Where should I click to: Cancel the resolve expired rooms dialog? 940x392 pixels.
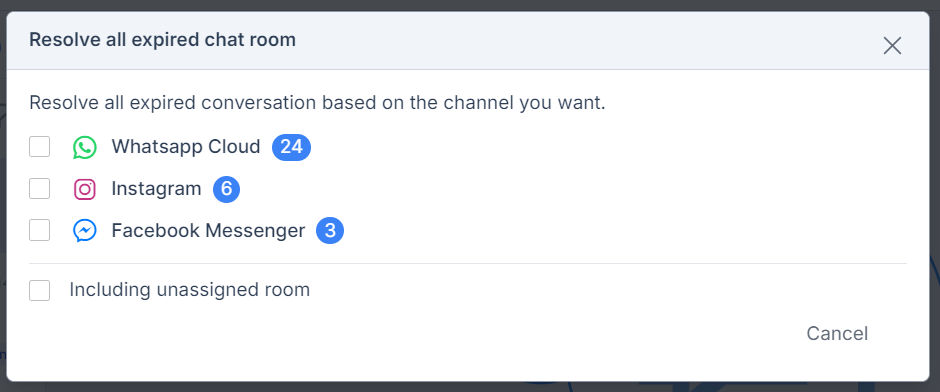click(837, 333)
